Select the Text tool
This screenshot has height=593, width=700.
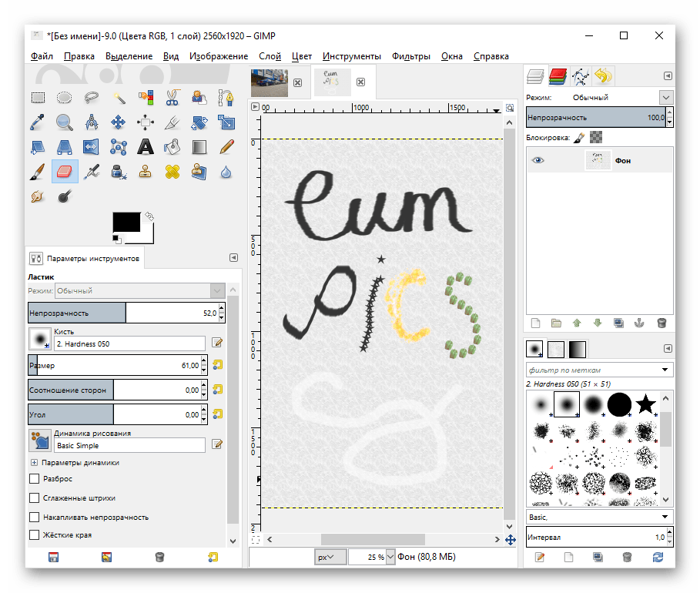145,147
